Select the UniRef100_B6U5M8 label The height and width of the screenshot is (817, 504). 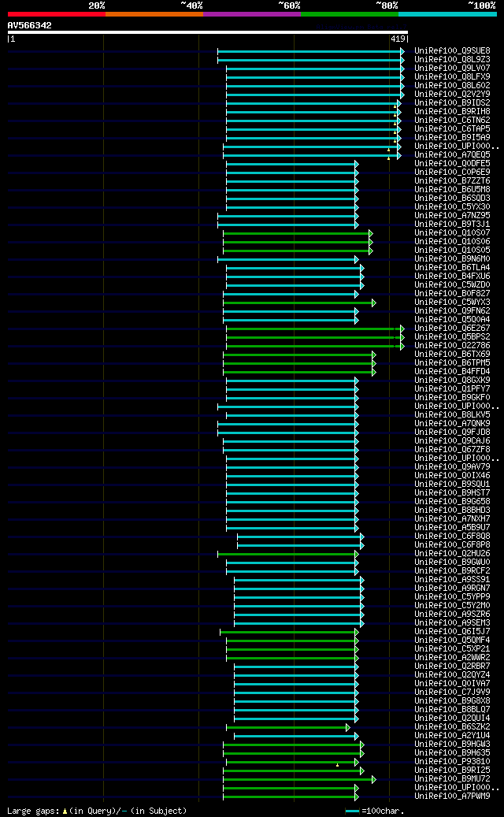(452, 190)
